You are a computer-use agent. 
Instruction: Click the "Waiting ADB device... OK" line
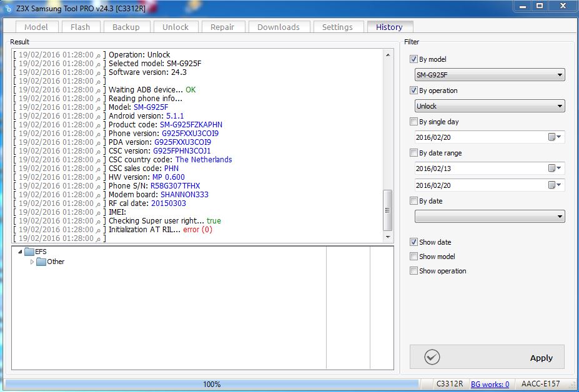coord(152,90)
